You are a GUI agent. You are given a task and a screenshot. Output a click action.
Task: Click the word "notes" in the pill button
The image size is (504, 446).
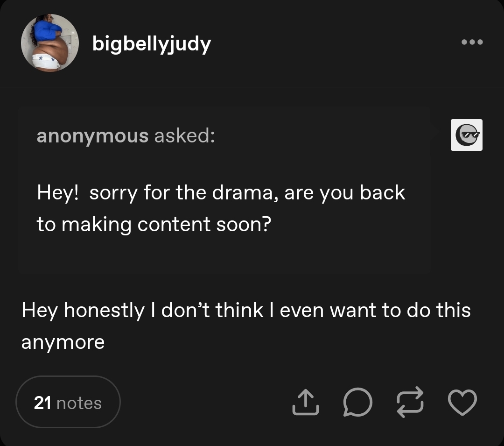(79, 403)
